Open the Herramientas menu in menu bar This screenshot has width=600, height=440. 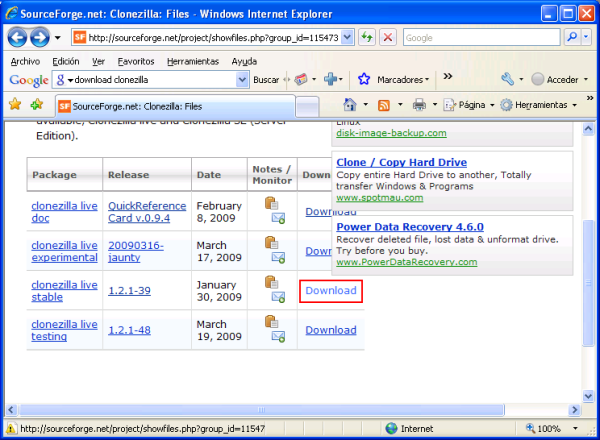(x=193, y=60)
